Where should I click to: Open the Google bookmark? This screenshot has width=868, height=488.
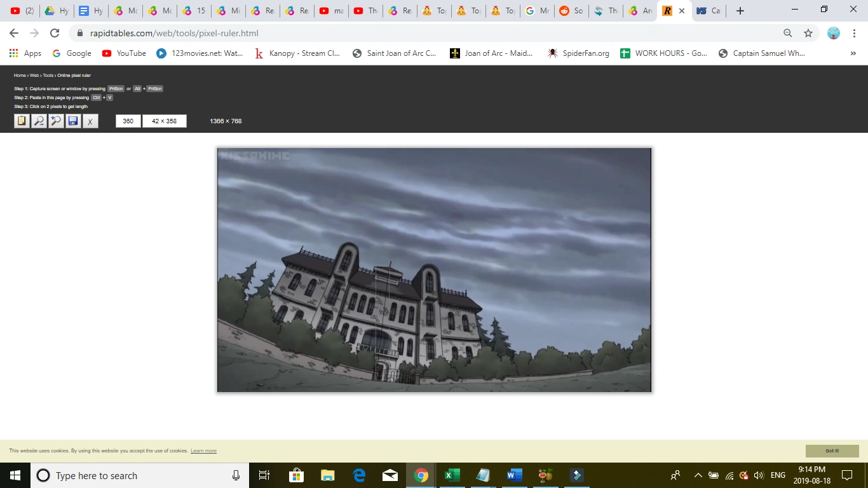(x=72, y=53)
